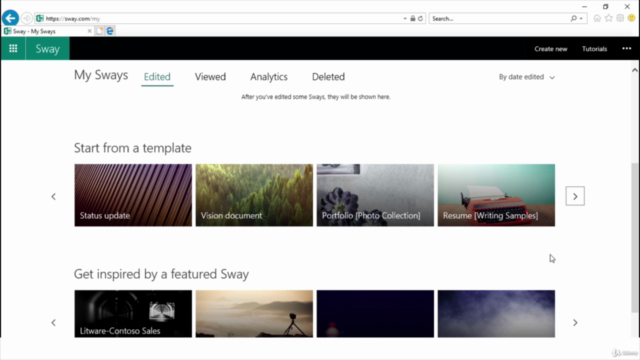Switch to the Viewed tab

coord(210,77)
